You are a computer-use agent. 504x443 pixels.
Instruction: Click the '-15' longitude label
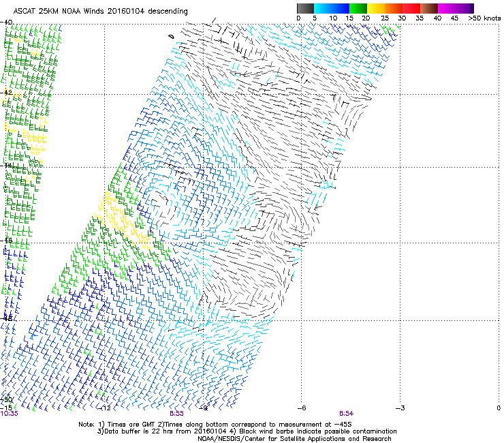pos(5,408)
